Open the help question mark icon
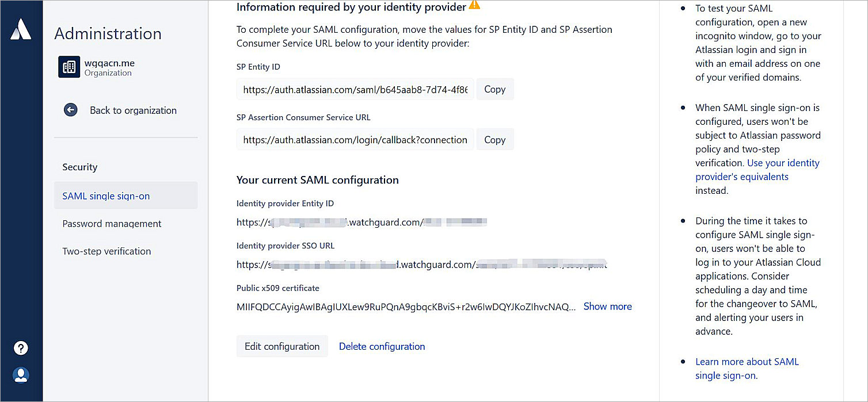The width and height of the screenshot is (868, 402). [21, 348]
